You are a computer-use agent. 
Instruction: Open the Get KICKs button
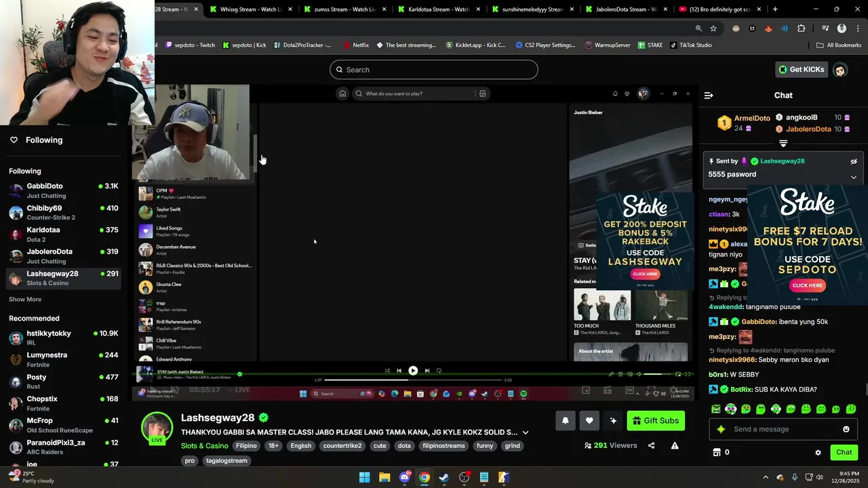click(x=801, y=69)
